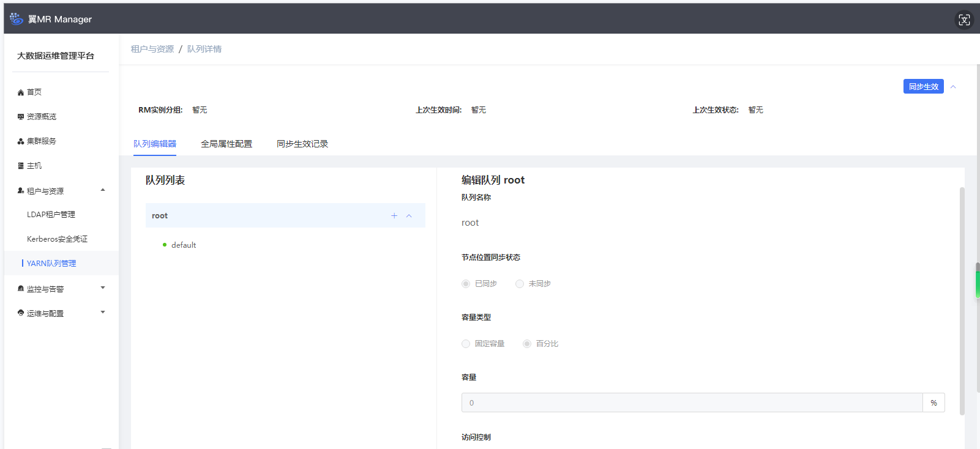
Task: Choose 固定容量 capacity type
Action: click(x=466, y=344)
